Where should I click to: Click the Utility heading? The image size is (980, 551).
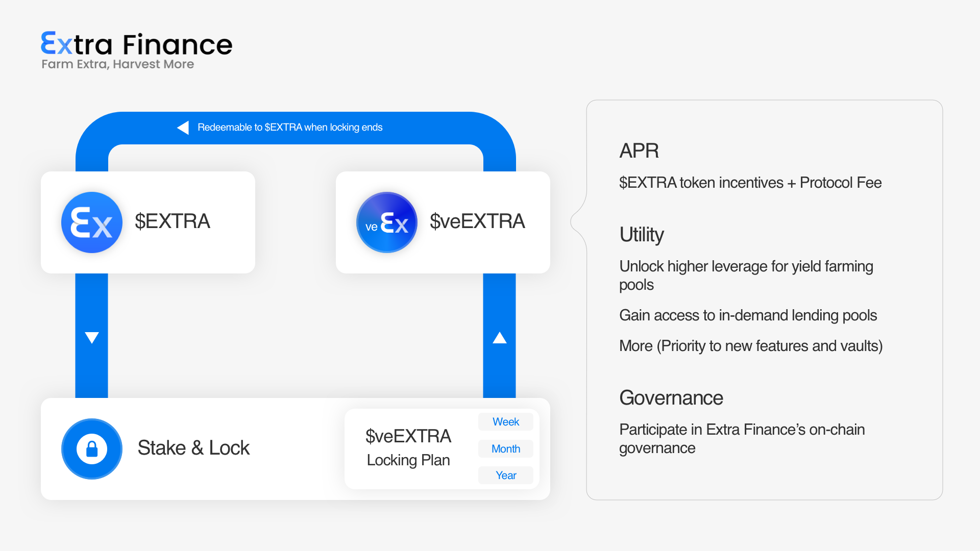pyautogui.click(x=642, y=235)
